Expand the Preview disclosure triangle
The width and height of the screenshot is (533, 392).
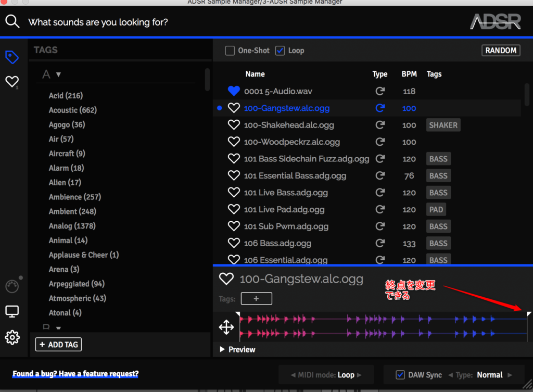click(x=223, y=349)
